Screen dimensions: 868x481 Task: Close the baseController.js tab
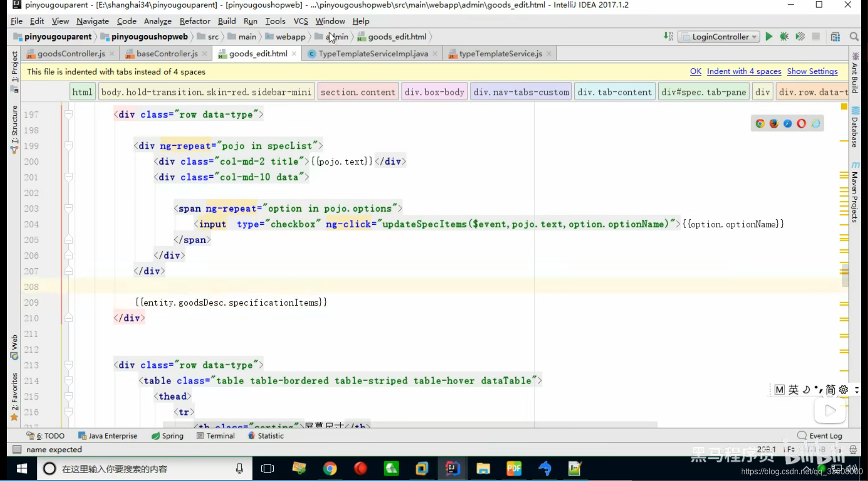pyautogui.click(x=204, y=53)
